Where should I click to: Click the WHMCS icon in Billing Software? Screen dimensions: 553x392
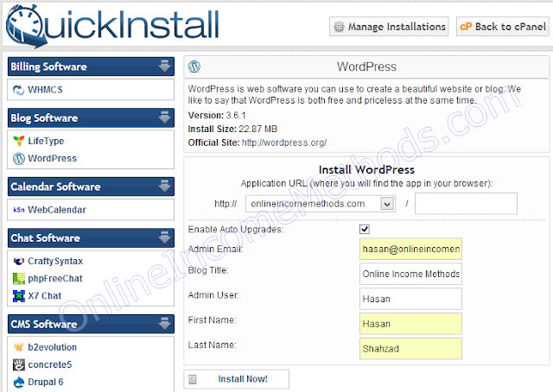(18, 90)
